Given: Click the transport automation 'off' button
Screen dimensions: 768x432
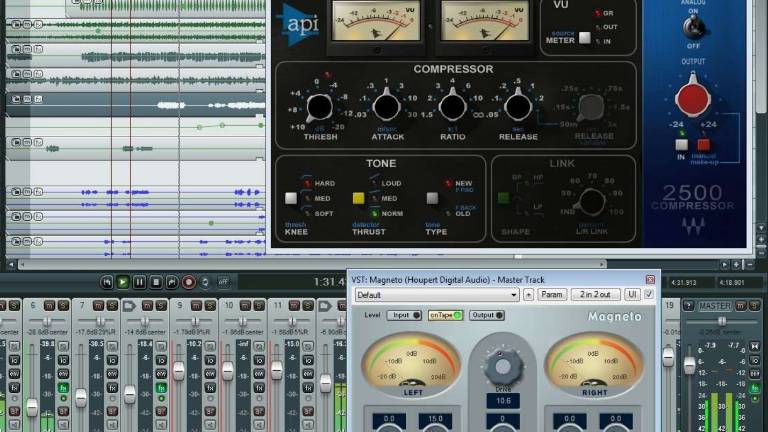Looking at the screenshot, I should (223, 282).
